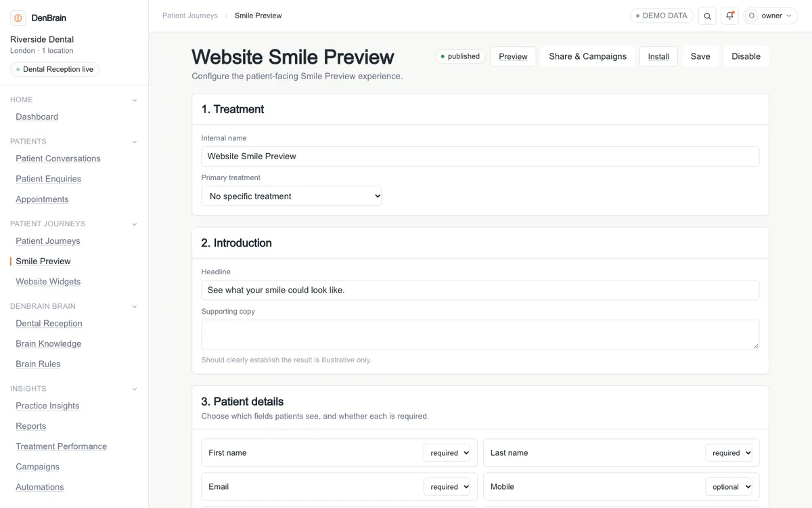Open Patient Conversations page
Viewport: 812px width, 508px height.
click(x=58, y=158)
